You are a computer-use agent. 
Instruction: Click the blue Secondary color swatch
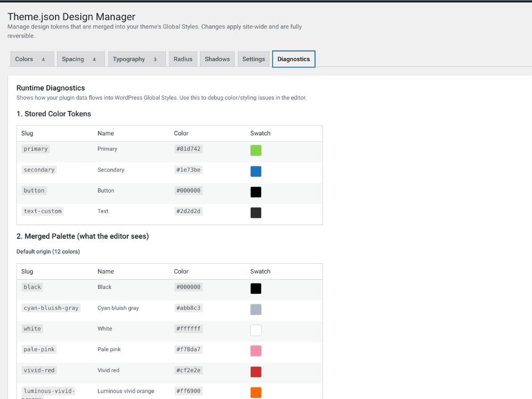pyautogui.click(x=256, y=171)
